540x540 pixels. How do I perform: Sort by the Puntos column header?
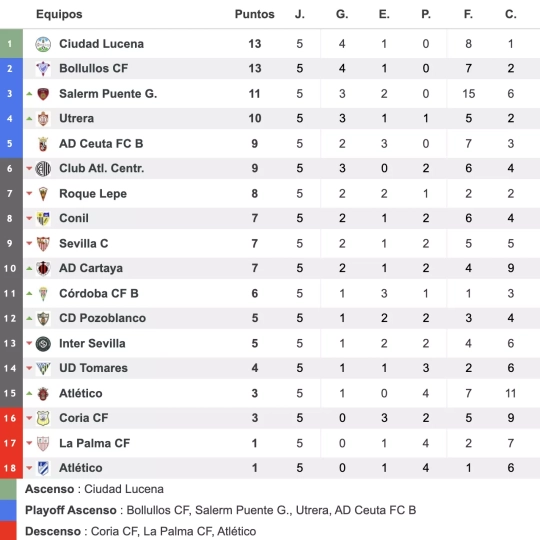[255, 14]
